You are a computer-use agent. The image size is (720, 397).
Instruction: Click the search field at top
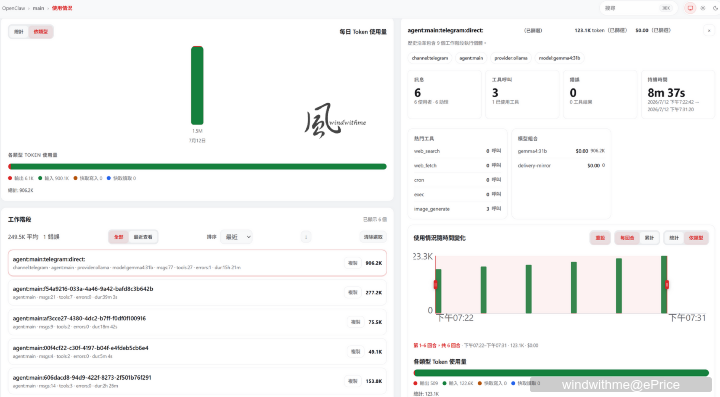click(638, 8)
